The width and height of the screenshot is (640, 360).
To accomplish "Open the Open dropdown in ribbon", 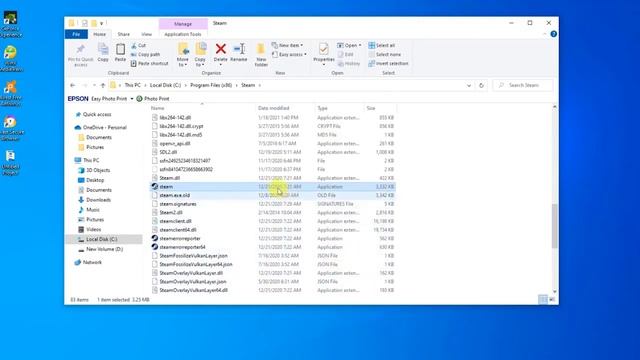I will click(x=349, y=45).
